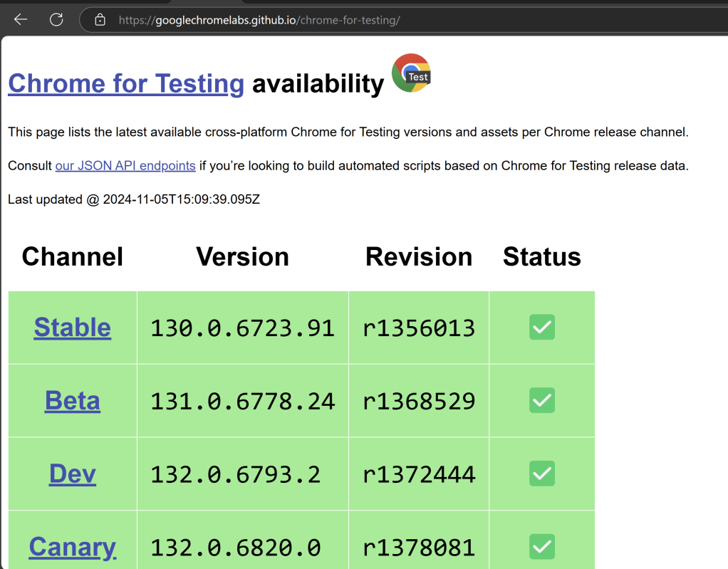
Task: Click the site security lock icon
Action: (100, 20)
